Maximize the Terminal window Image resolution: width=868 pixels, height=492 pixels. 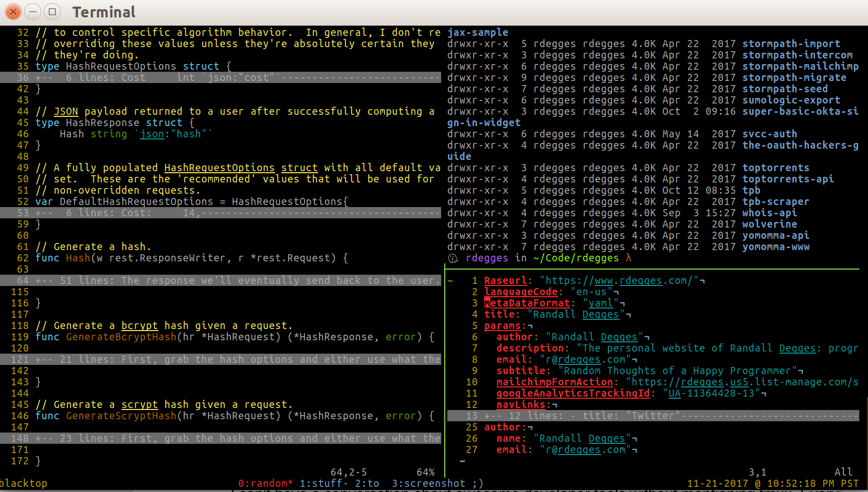[52, 11]
